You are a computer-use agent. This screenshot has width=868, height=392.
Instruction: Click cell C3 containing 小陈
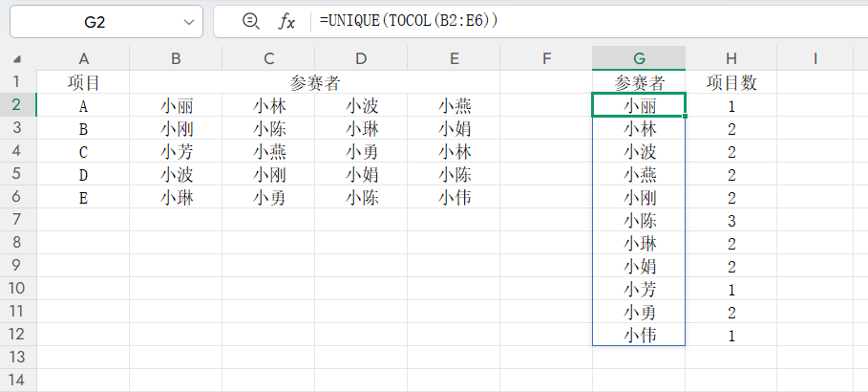pos(268,129)
